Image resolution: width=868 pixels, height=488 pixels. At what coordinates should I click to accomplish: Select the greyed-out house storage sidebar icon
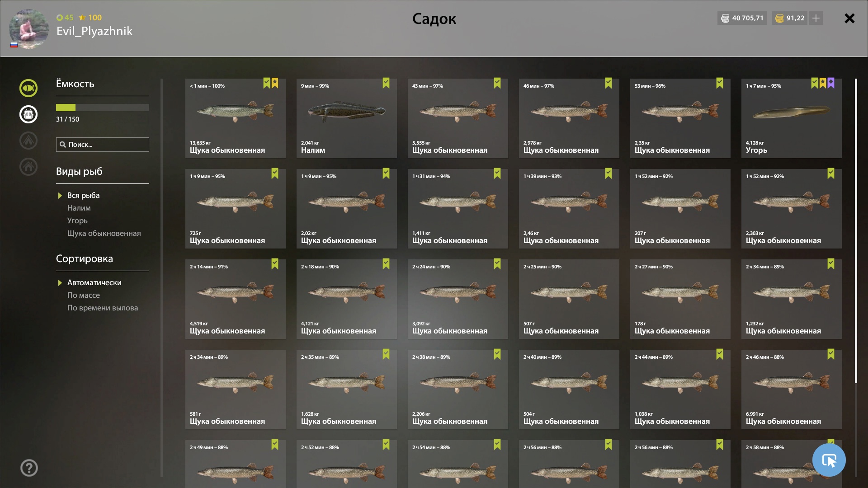(x=28, y=167)
